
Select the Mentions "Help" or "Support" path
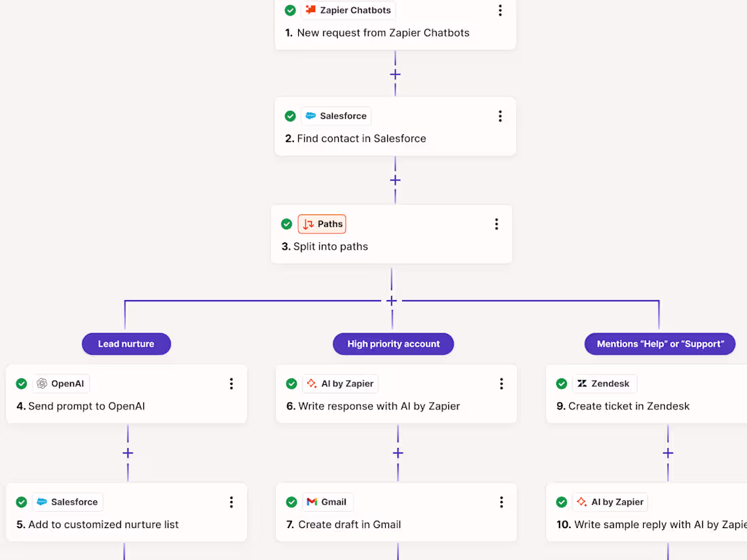coord(659,344)
